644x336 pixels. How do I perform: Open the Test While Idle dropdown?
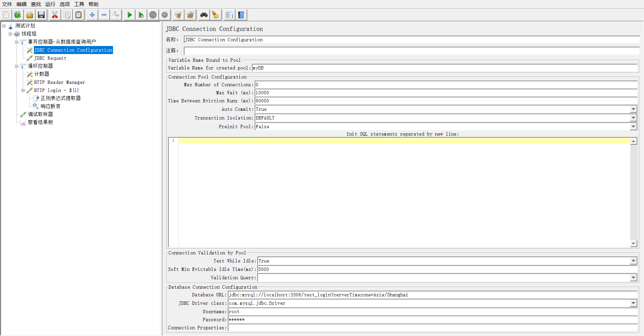[x=633, y=261]
